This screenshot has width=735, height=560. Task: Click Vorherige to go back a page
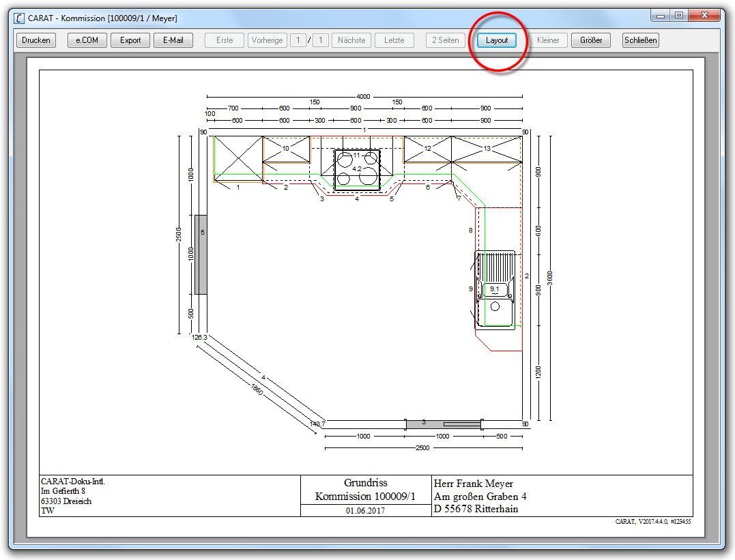267,40
